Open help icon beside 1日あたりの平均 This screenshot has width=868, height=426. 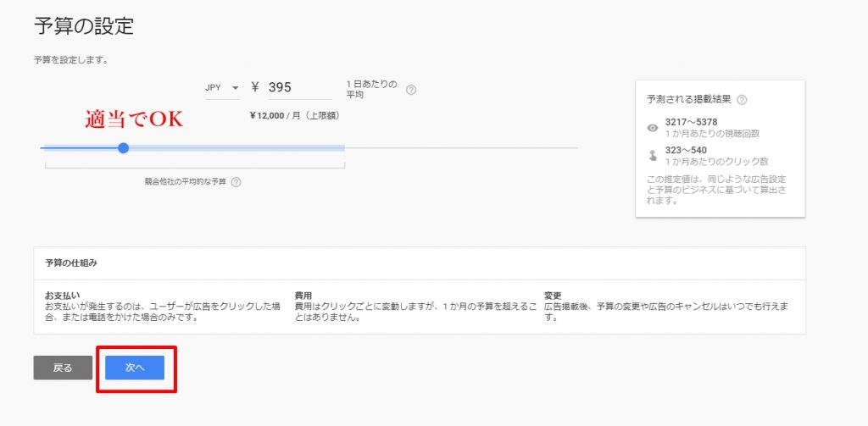coord(411,90)
